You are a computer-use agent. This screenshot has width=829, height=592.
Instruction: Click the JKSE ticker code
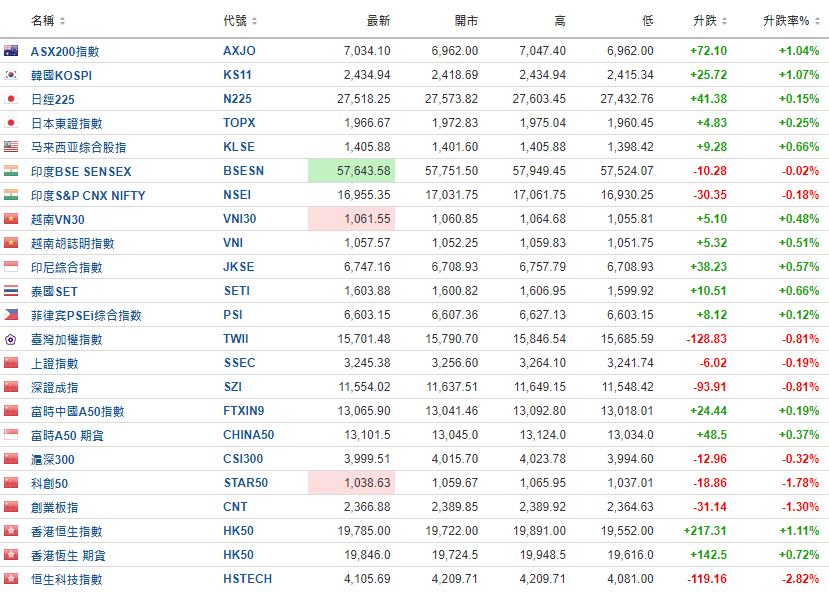coord(238,266)
